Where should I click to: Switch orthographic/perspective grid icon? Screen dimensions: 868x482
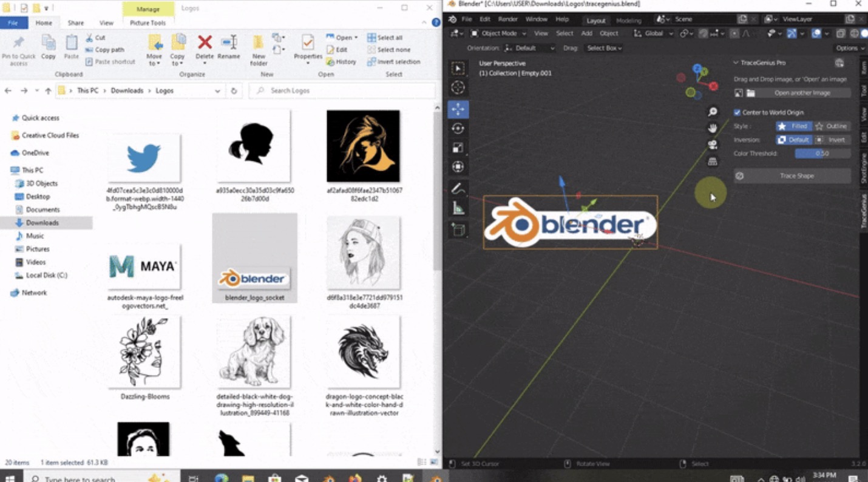(713, 161)
